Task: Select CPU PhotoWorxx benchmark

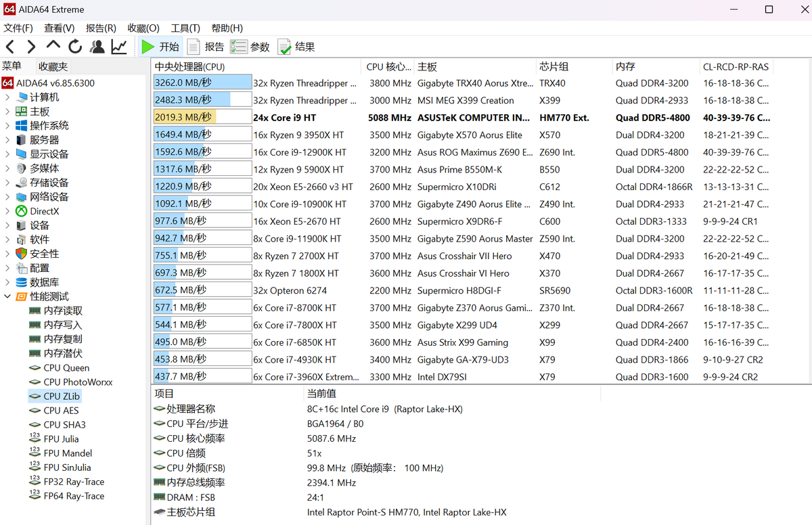Action: [x=70, y=382]
